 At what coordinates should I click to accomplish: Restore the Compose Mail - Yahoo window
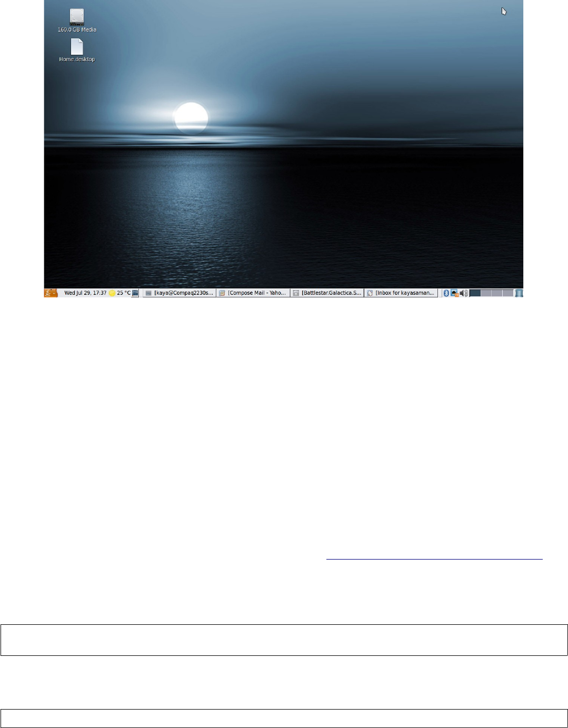click(253, 293)
